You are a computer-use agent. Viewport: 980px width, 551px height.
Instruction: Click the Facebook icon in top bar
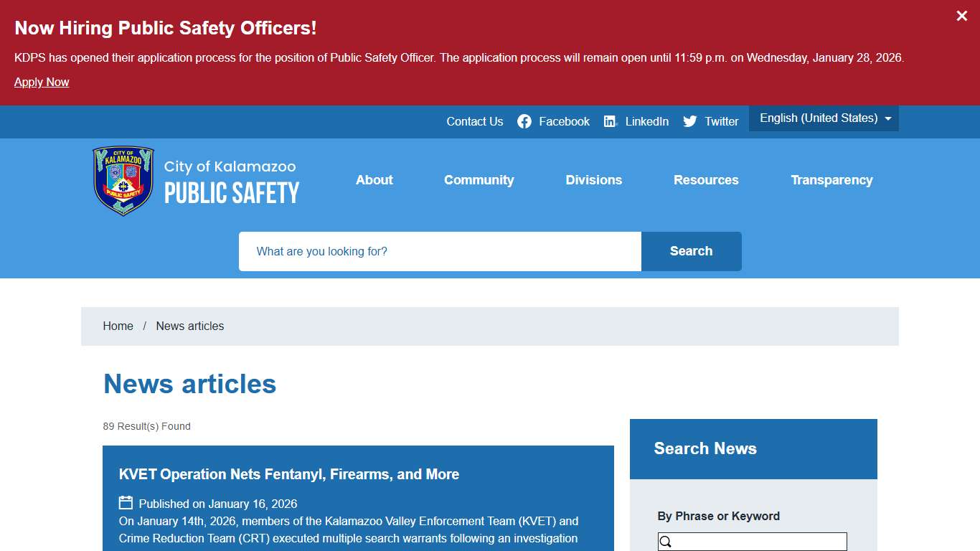(x=524, y=121)
